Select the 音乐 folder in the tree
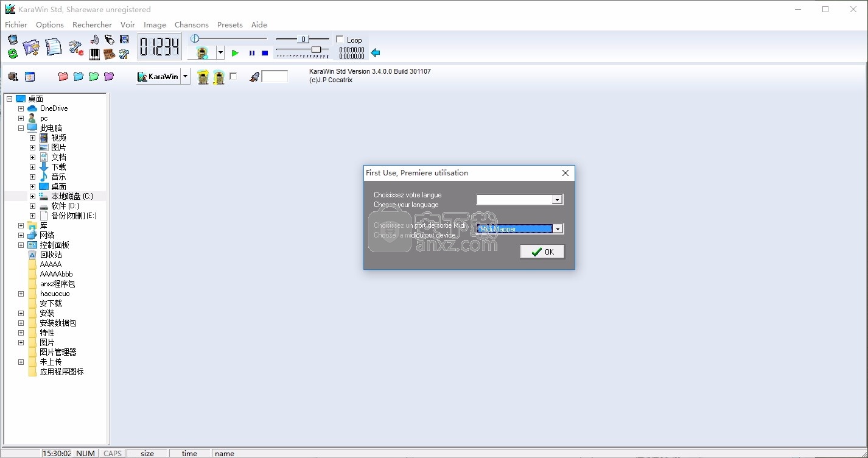Image resolution: width=868 pixels, height=458 pixels. pyautogui.click(x=58, y=177)
